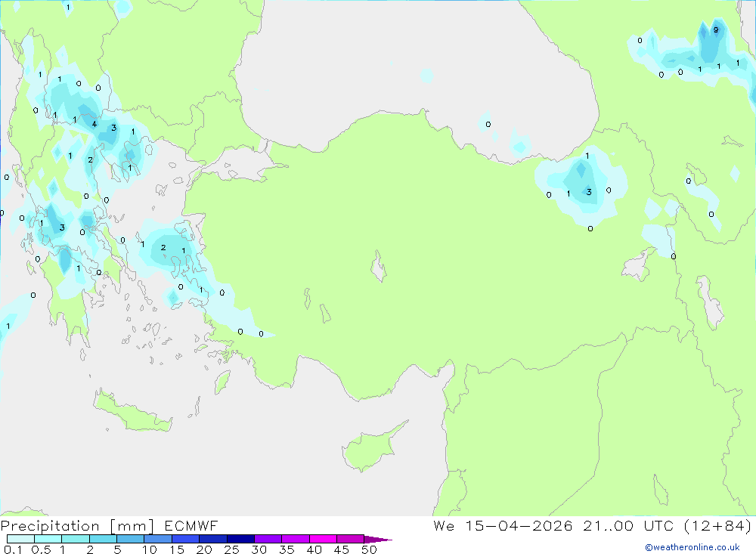This screenshot has height=554, width=756.
Task: Select the 0.5–1 mm legend color block
Action: pos(48,539)
